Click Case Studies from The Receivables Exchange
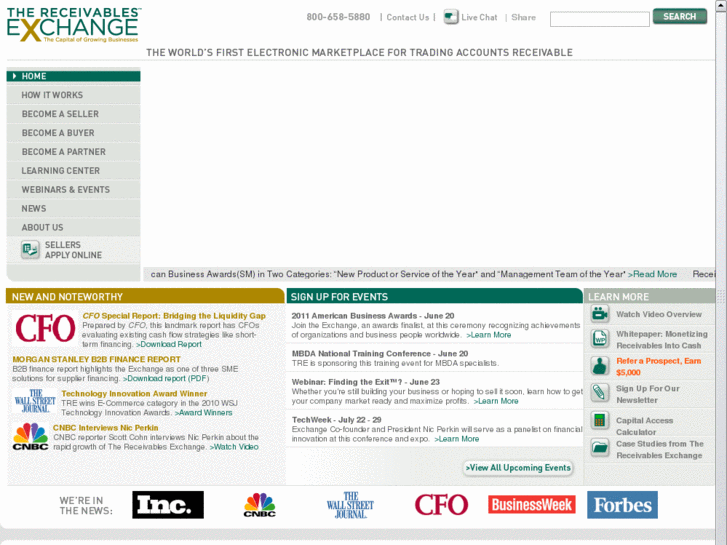 point(660,449)
